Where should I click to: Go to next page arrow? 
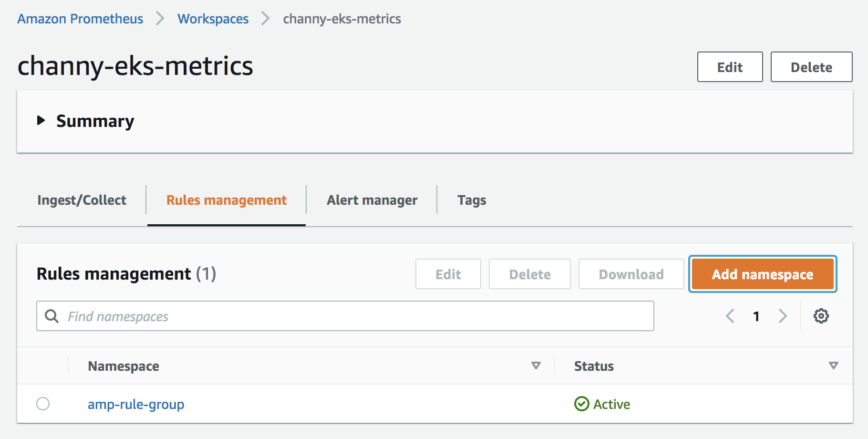click(x=783, y=316)
